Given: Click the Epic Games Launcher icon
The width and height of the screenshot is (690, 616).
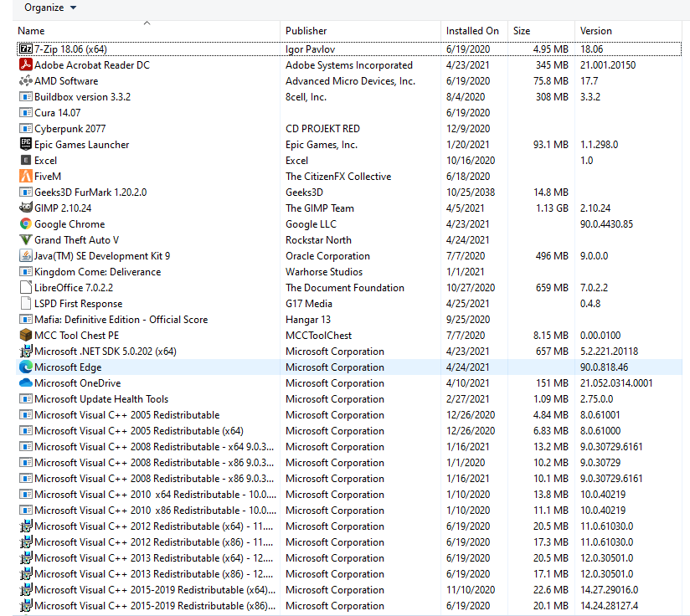Looking at the screenshot, I should point(26,144).
